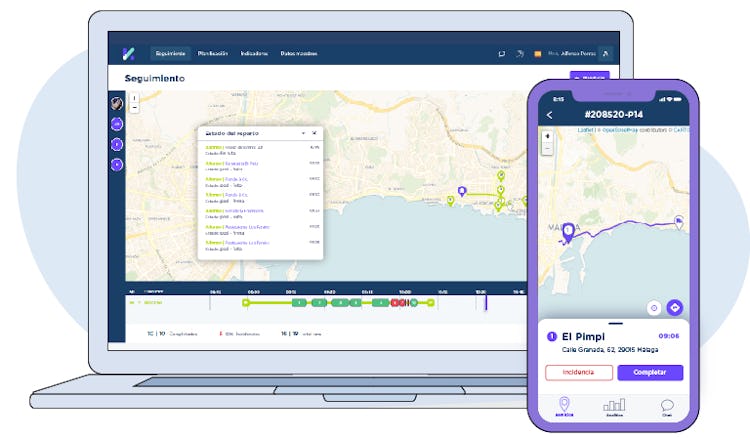Click the topmost green pin on the laptop map
750x438 pixels.
click(501, 176)
